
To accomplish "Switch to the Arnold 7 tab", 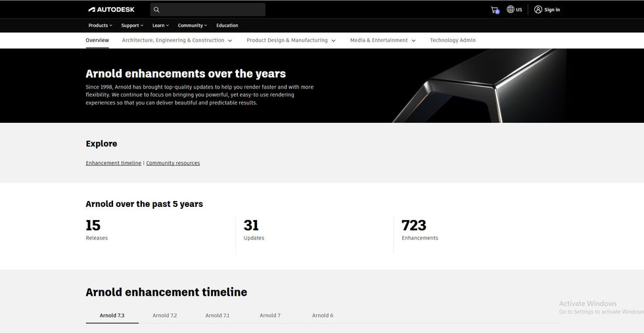I will [x=270, y=315].
